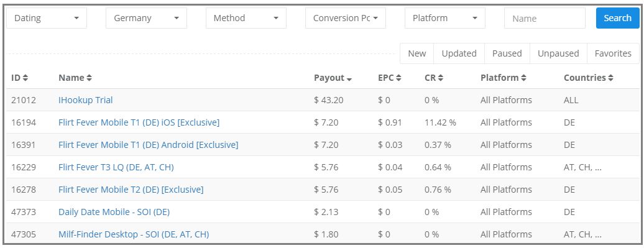Open Flirt Fever Mobile T1 Android offer
The height and width of the screenshot is (248, 644).
click(x=149, y=145)
